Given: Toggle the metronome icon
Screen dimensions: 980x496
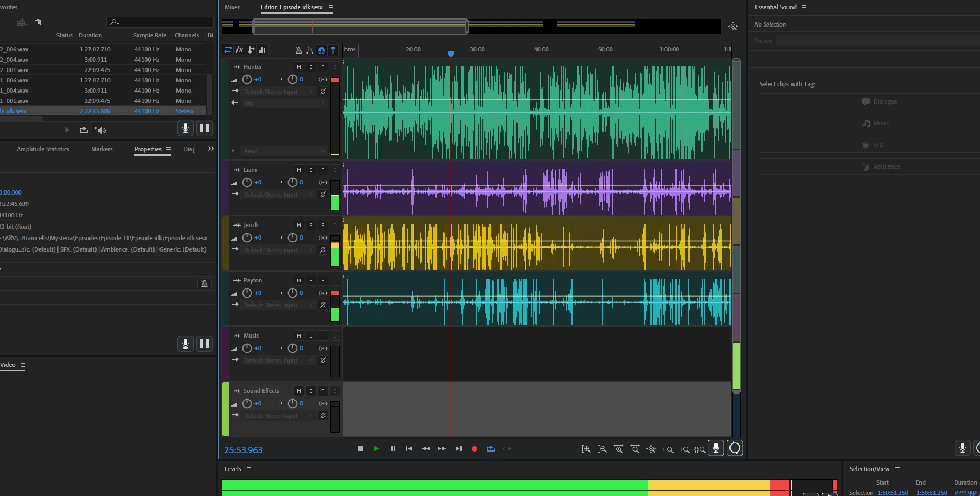Looking at the screenshot, I should click(298, 50).
